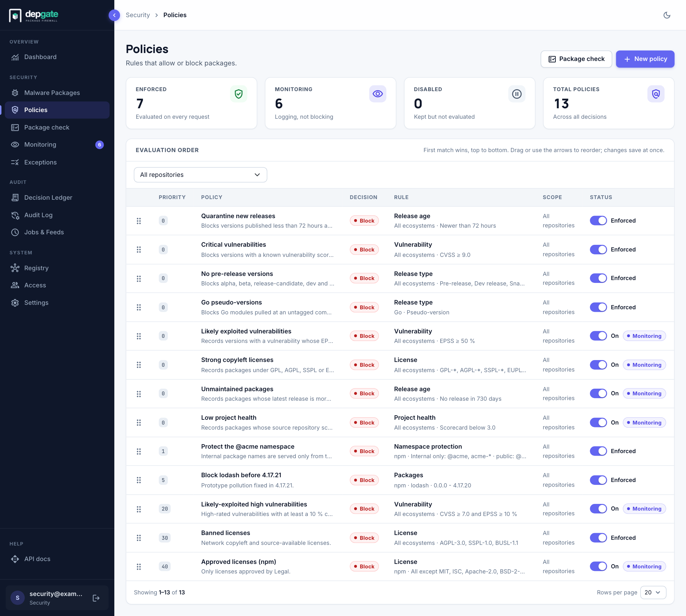
Task: Open the API docs link
Action: point(57,559)
